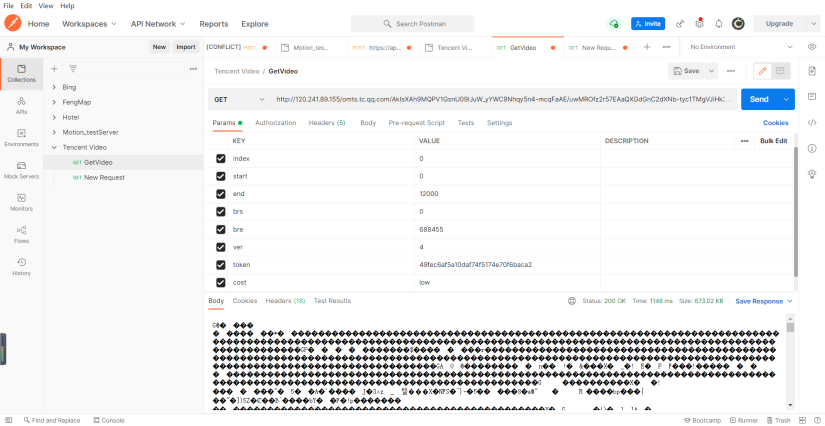The width and height of the screenshot is (825, 426).
Task: Open collections panel three-dot options
Action: point(193,69)
